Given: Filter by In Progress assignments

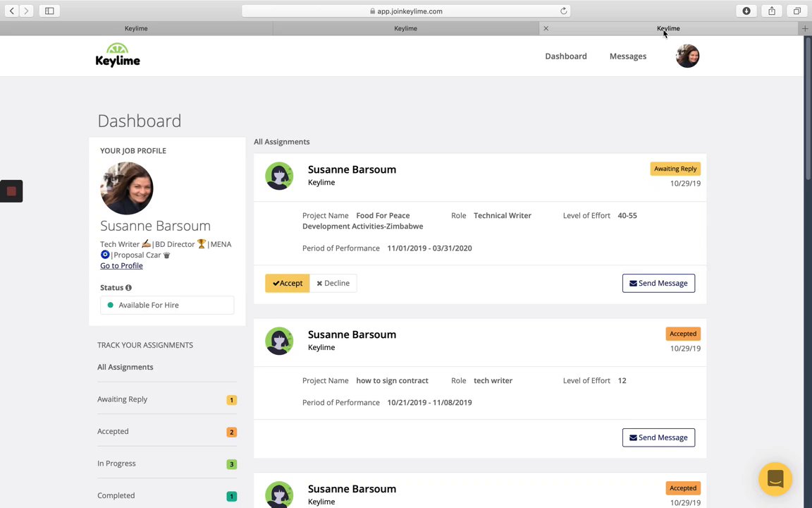Looking at the screenshot, I should [116, 464].
